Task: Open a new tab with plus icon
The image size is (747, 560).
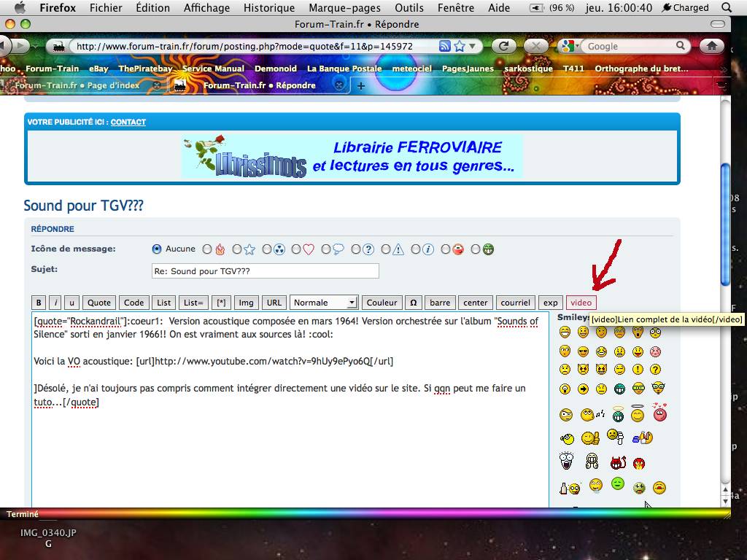Action: [360, 86]
